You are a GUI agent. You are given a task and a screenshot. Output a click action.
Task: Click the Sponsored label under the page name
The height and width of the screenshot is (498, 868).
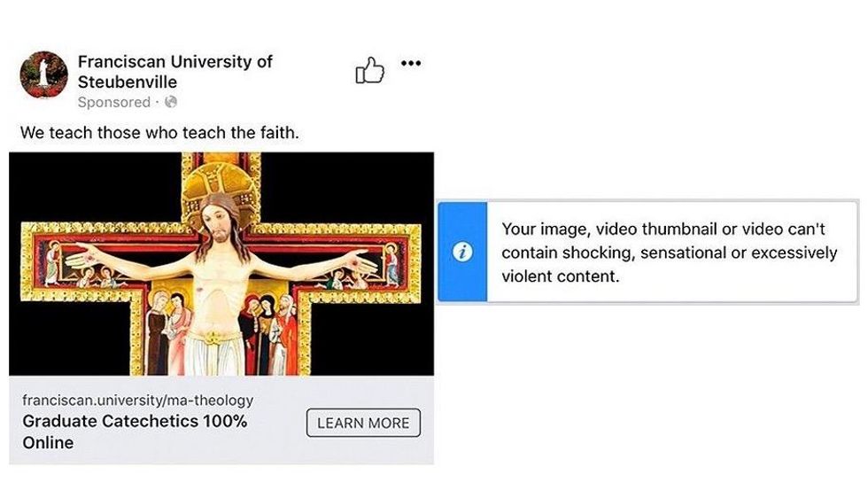tap(114, 102)
